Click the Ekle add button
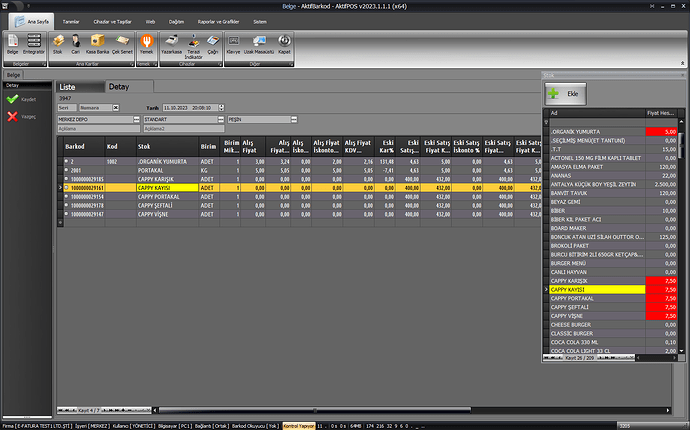This screenshot has width=690, height=430. 565,94
